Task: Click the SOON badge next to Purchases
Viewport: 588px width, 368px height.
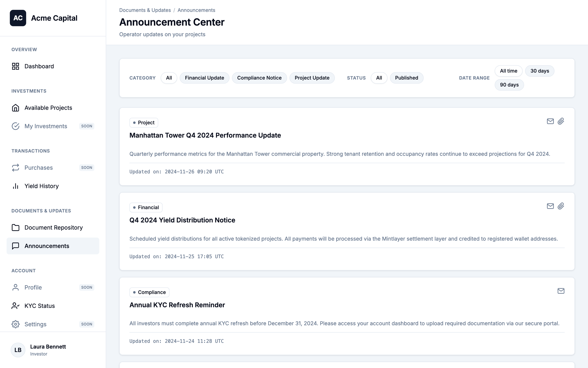Action: [87, 168]
